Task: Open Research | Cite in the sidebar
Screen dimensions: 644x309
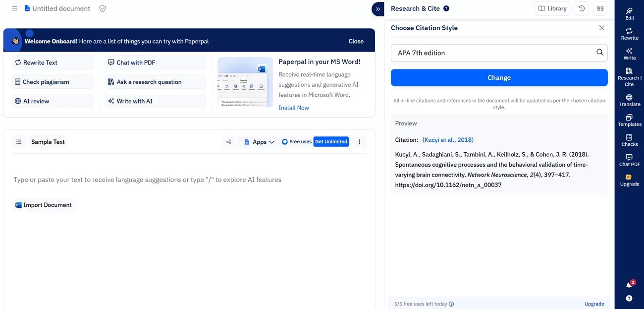Action: (629, 77)
